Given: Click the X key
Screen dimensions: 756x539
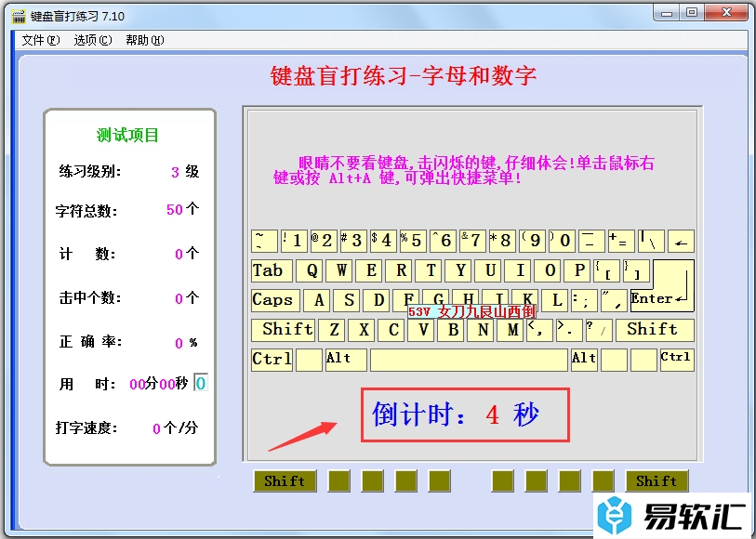Looking at the screenshot, I should tap(362, 330).
